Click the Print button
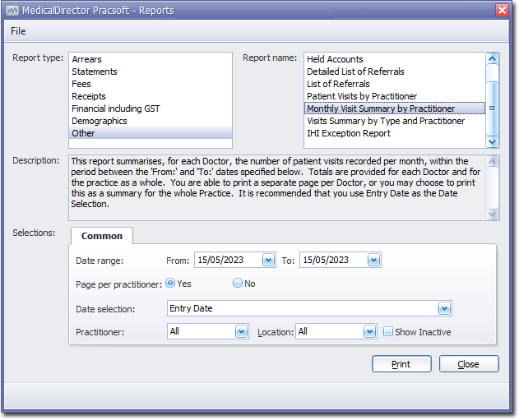The width and height of the screenshot is (519, 420). [401, 364]
